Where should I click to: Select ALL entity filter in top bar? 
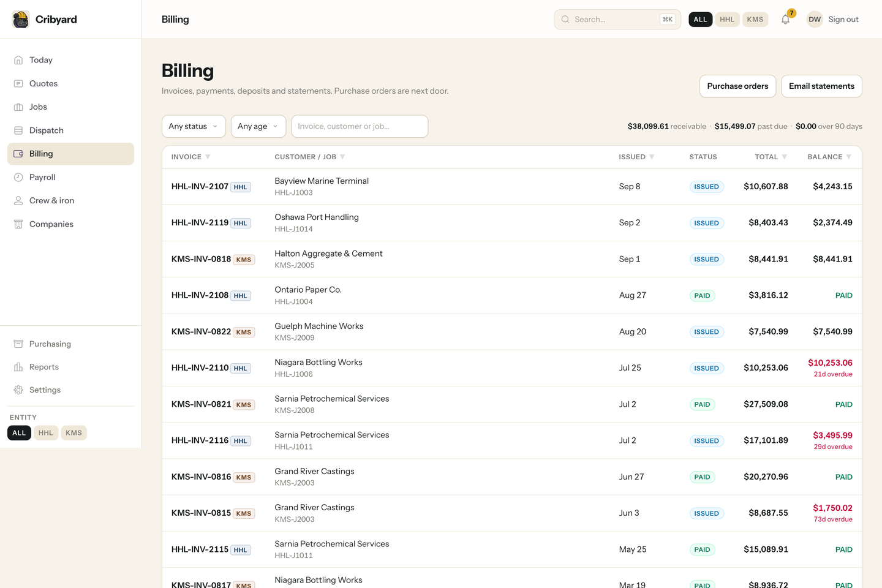[x=700, y=20]
